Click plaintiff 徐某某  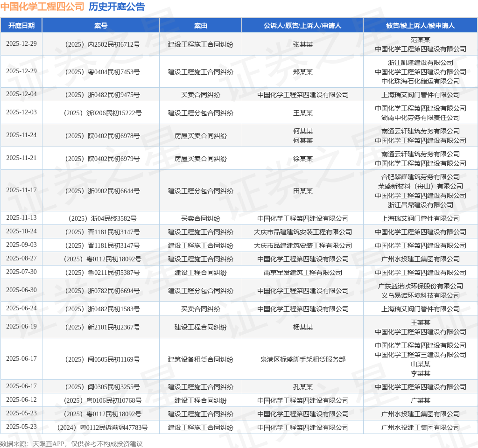point(302,159)
